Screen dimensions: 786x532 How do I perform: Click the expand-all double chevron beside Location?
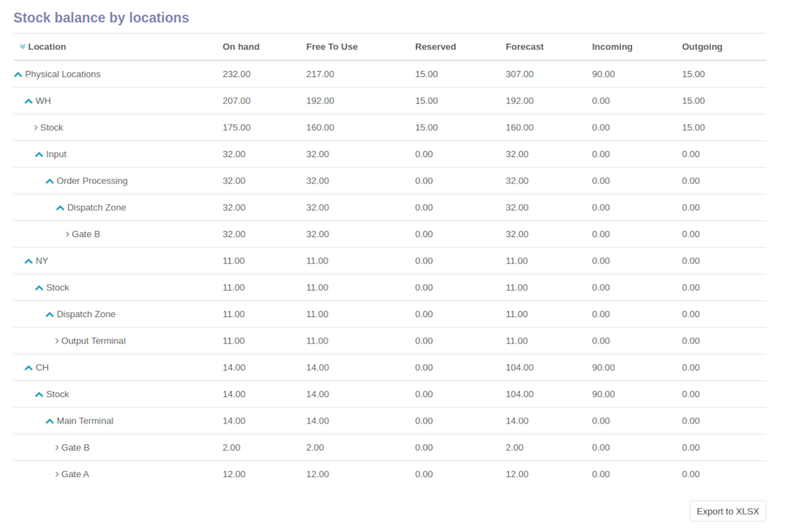[x=22, y=47]
